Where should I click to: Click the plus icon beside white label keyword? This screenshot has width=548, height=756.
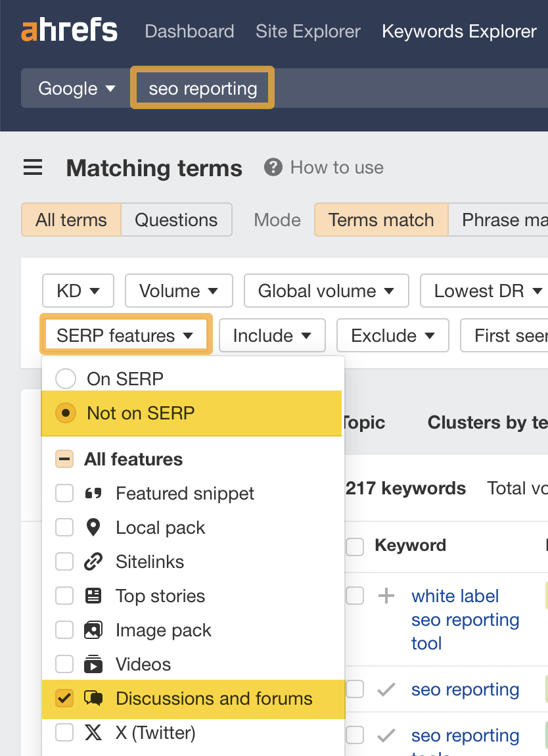(x=386, y=596)
